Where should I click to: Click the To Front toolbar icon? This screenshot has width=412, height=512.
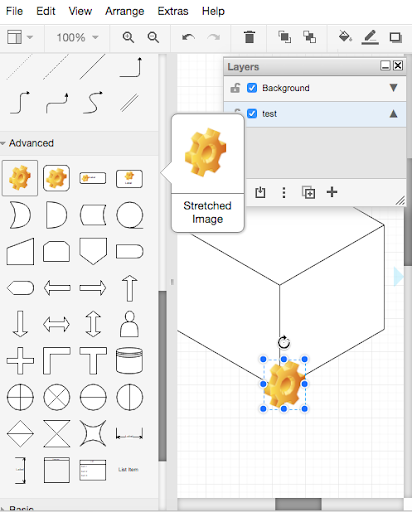tap(284, 37)
